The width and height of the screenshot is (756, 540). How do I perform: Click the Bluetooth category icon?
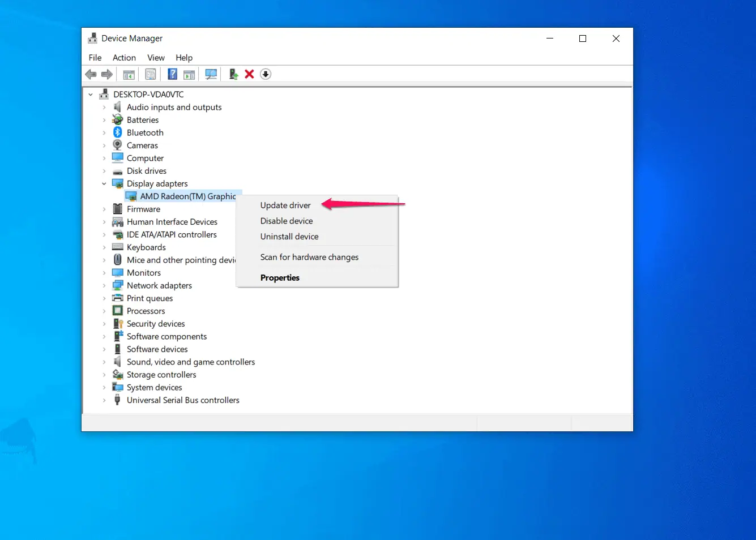click(118, 132)
